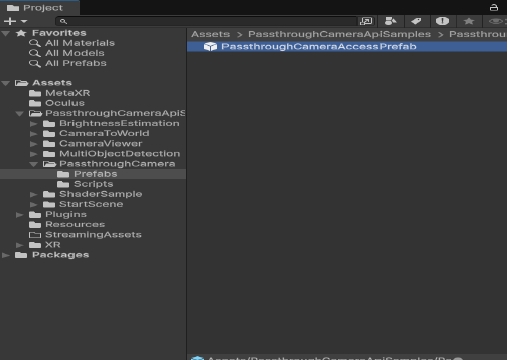Select the Oculus folder
This screenshot has width=508, height=360.
(x=65, y=103)
